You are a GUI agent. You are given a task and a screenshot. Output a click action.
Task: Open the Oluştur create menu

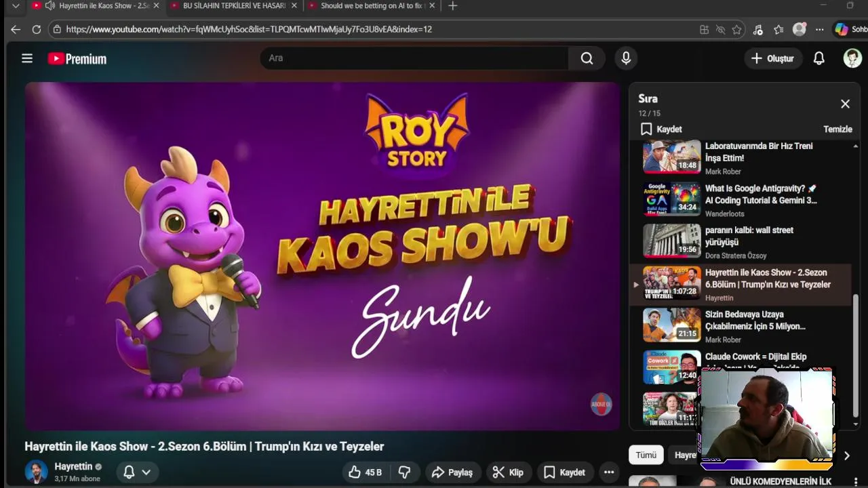pos(772,58)
